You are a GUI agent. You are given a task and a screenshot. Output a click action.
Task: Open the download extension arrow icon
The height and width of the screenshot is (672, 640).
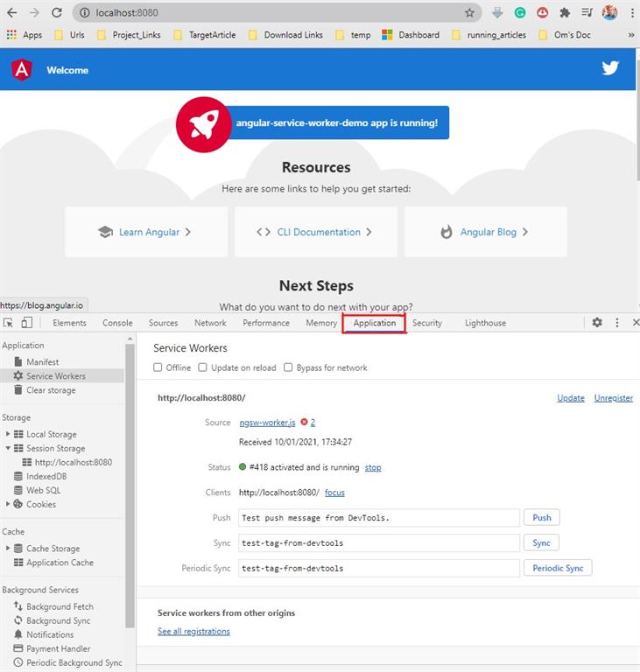[x=497, y=13]
